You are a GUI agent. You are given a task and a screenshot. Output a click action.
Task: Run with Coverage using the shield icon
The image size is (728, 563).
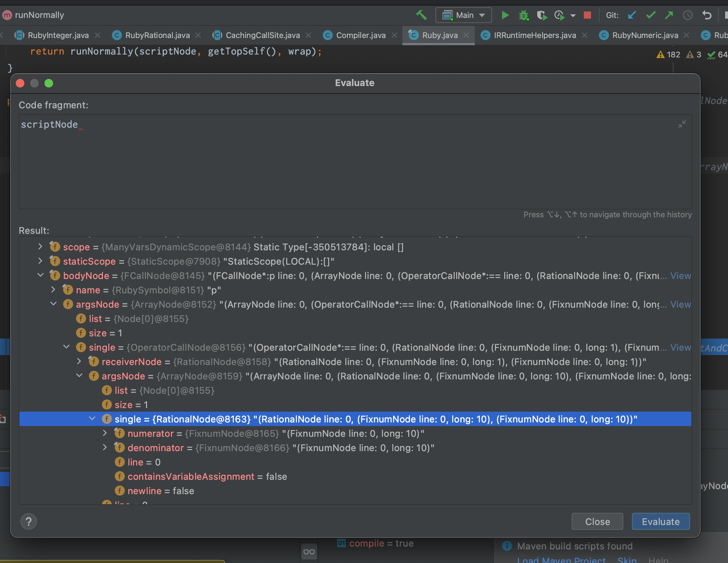pos(542,15)
